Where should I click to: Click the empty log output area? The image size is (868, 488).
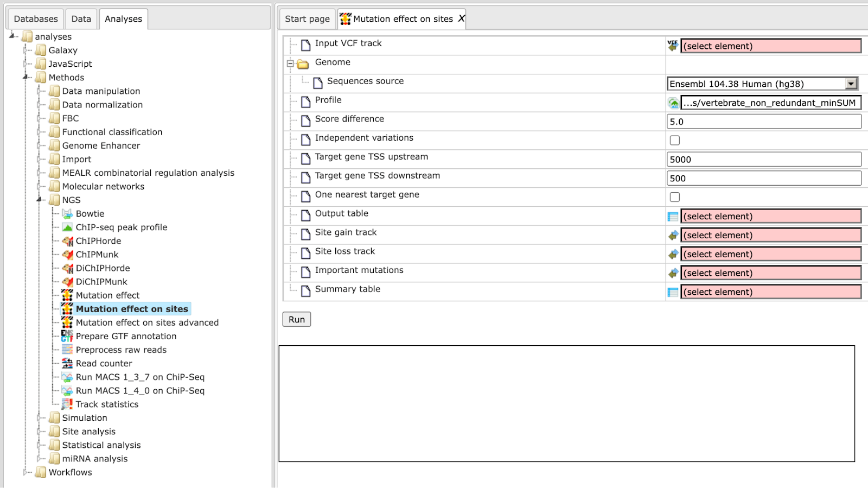(567, 404)
